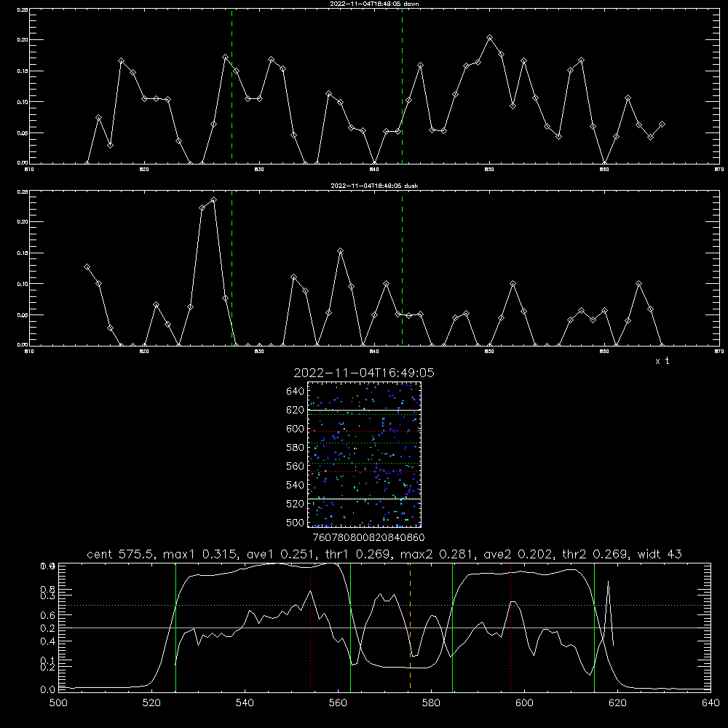Select the right green dashed line in the dawn plot
Image resolution: width=728 pixels, height=728 pixels.
pyautogui.click(x=402, y=86)
